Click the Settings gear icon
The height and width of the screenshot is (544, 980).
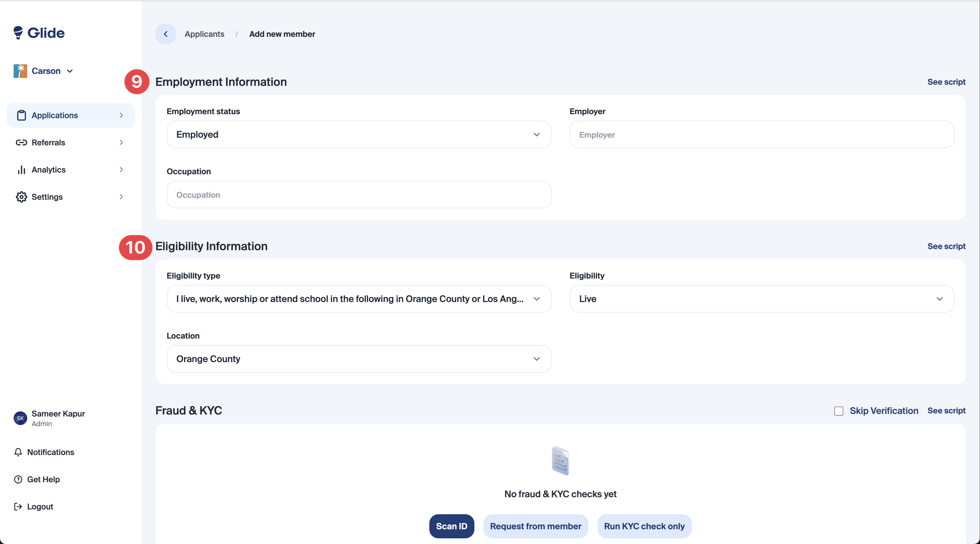21,197
